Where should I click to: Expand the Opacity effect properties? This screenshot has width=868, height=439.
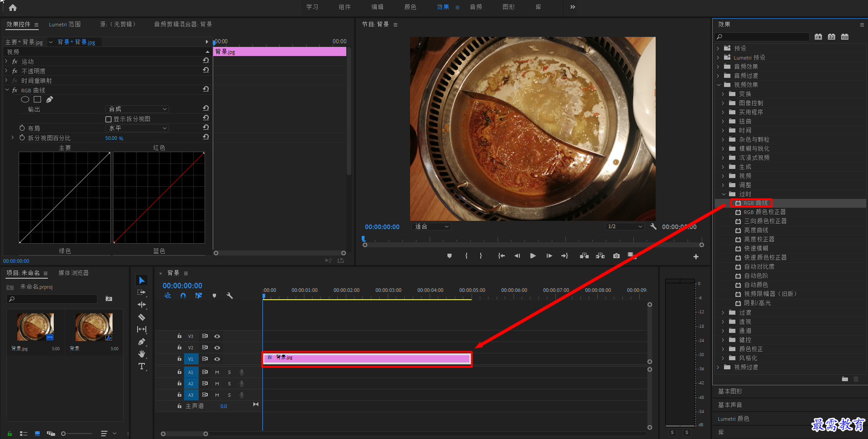pos(6,71)
